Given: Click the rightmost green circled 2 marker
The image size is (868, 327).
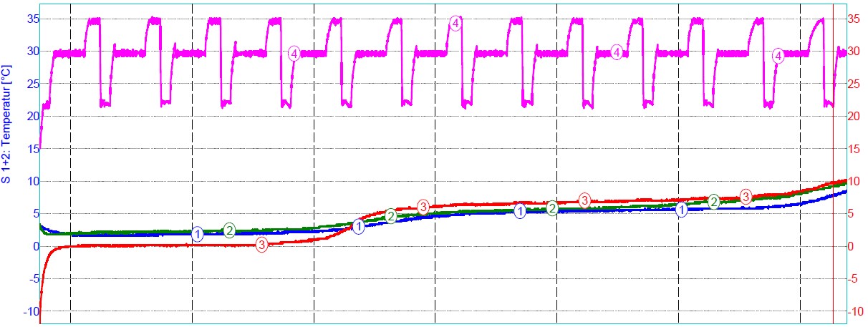Looking at the screenshot, I should click(713, 202).
